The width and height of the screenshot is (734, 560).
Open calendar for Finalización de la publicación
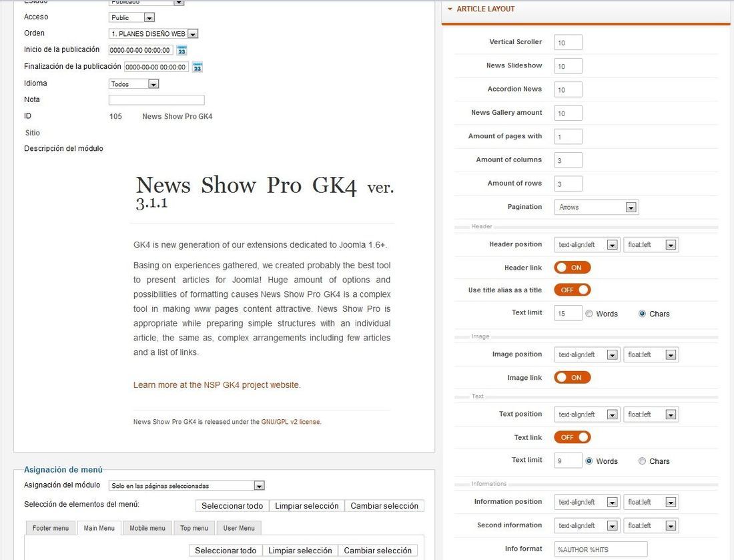point(198,67)
